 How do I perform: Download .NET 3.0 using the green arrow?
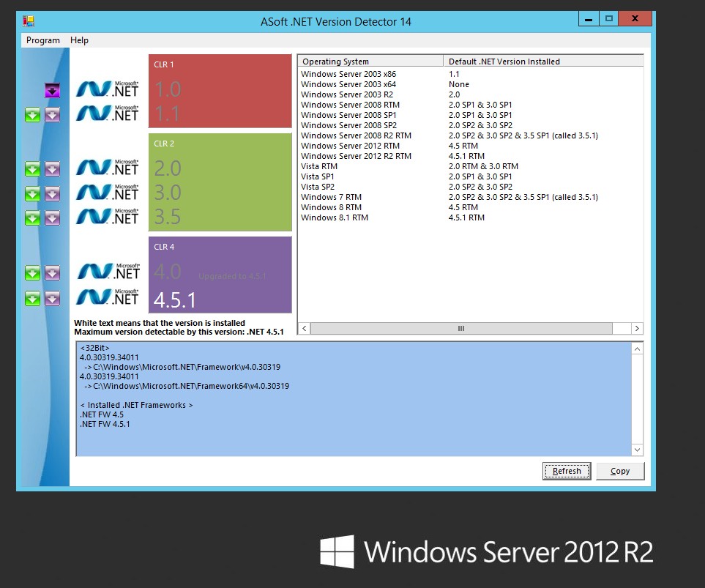tap(32, 194)
